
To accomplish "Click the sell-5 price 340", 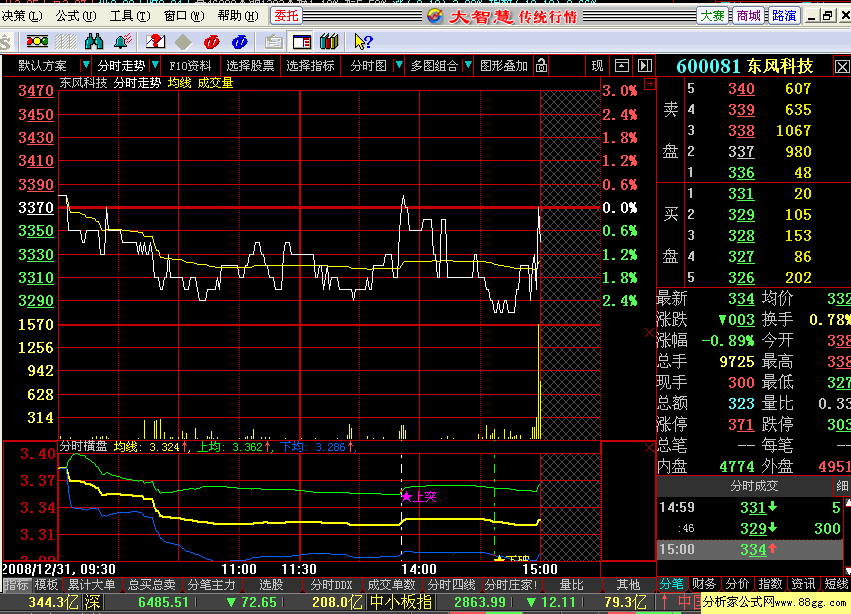I will [741, 88].
